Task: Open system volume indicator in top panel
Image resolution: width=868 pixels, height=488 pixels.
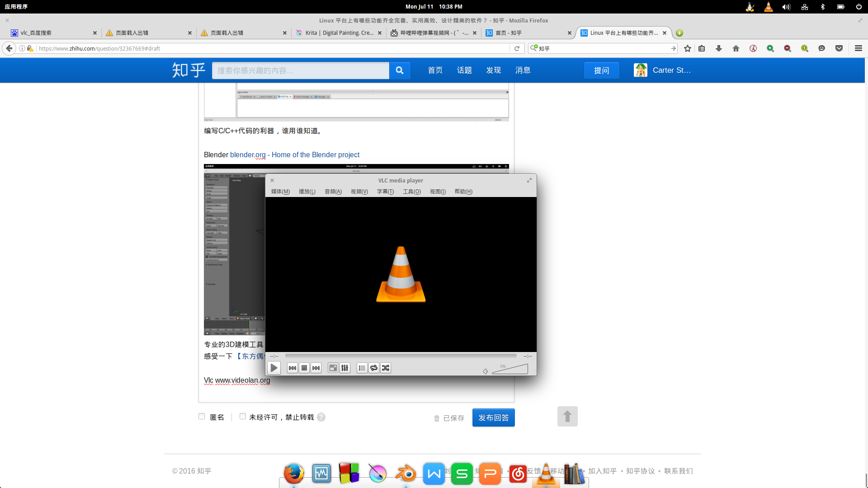Action: [787, 7]
